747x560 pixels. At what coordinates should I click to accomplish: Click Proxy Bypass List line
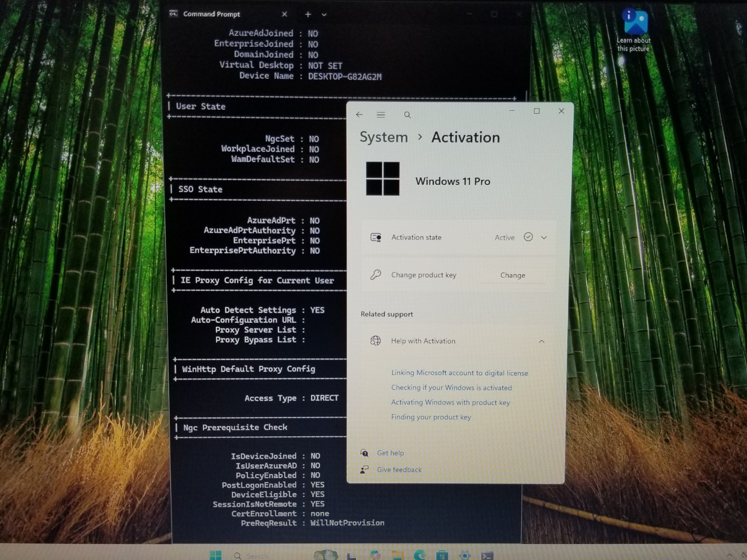point(260,340)
